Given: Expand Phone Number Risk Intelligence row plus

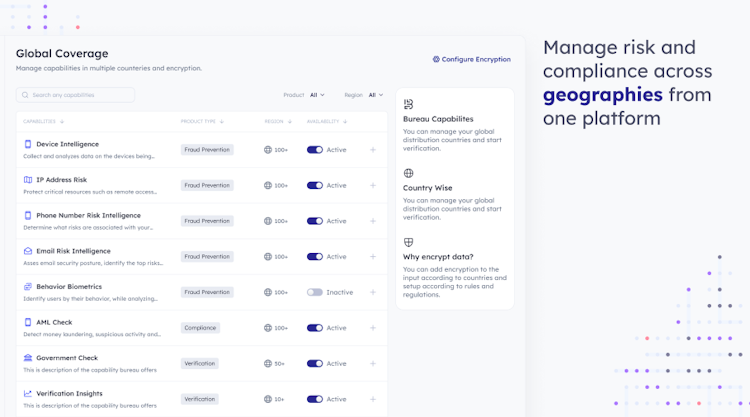Looking at the screenshot, I should (x=373, y=221).
